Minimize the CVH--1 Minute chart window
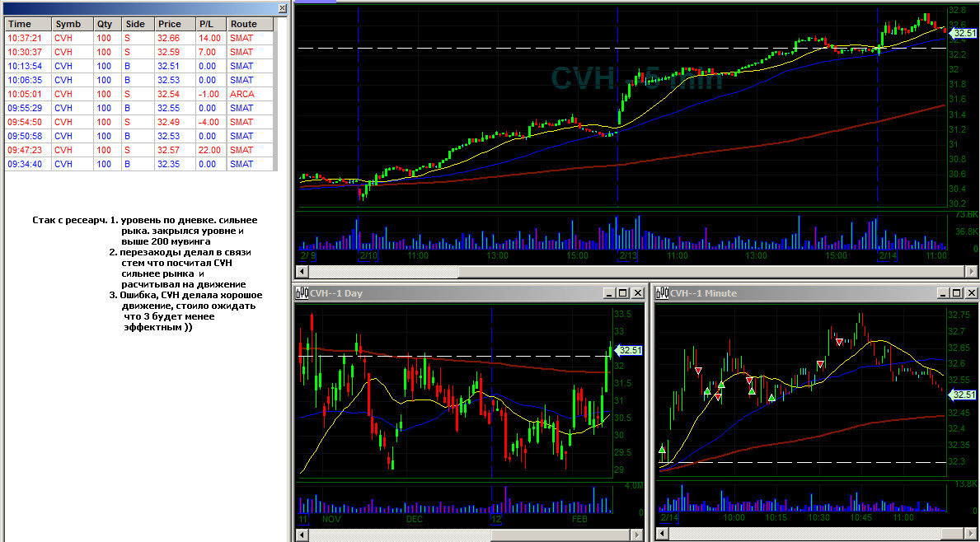This screenshot has width=980, height=542. pyautogui.click(x=943, y=293)
